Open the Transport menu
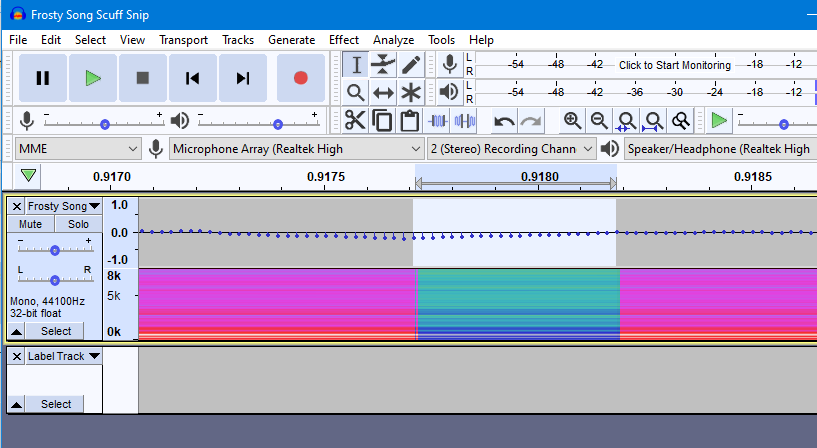 [x=183, y=40]
